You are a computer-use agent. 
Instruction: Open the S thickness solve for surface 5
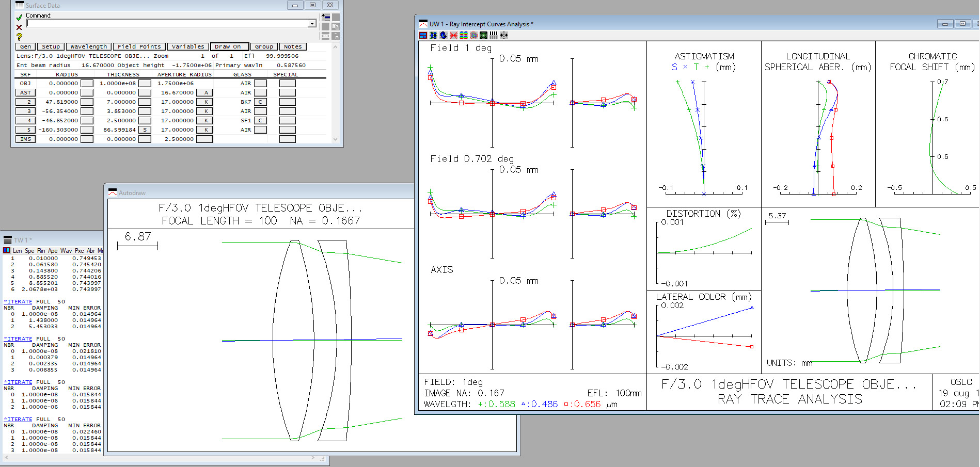[145, 130]
